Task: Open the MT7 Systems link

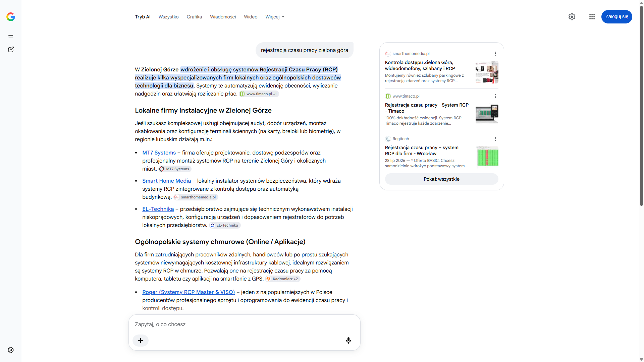Action: pyautogui.click(x=159, y=153)
